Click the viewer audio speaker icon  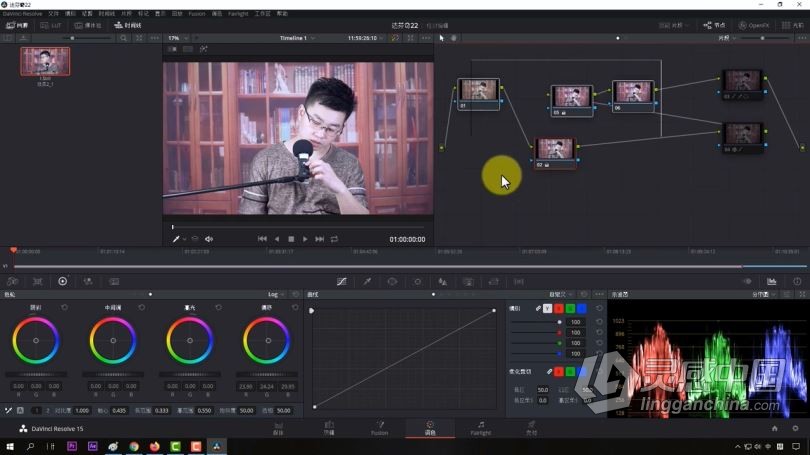209,239
